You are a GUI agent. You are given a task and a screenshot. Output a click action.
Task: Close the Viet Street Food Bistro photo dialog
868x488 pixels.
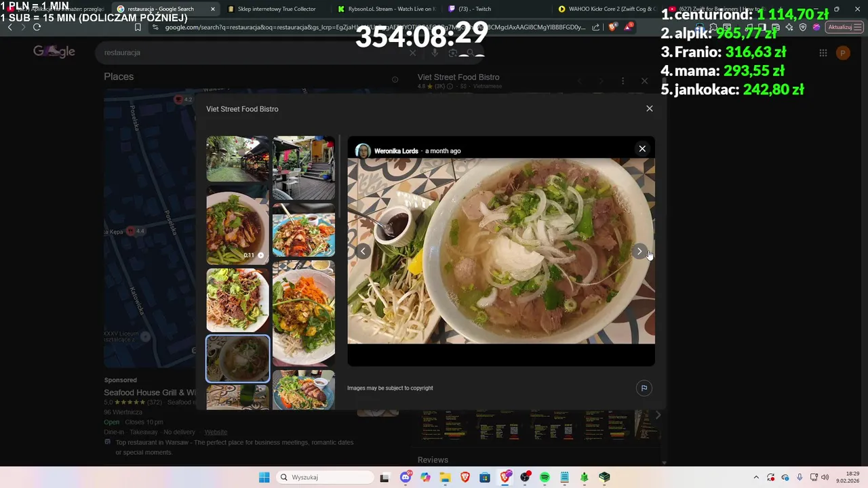pos(649,108)
